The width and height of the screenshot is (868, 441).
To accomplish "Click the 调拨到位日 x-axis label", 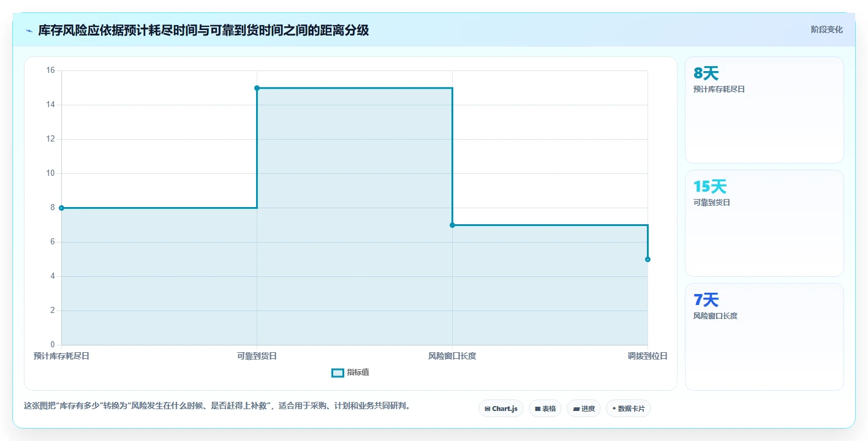I will [647, 356].
